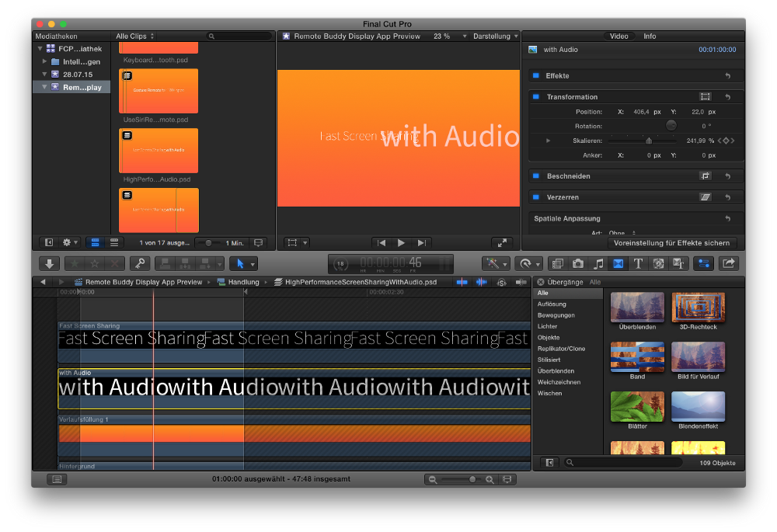Open the Share export icon

[x=729, y=263]
